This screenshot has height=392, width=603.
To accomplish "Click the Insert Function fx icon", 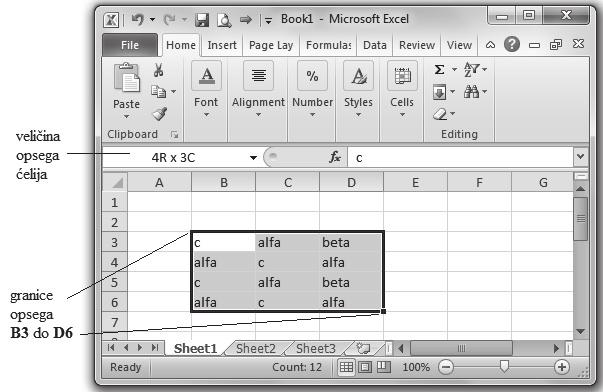I will click(335, 157).
